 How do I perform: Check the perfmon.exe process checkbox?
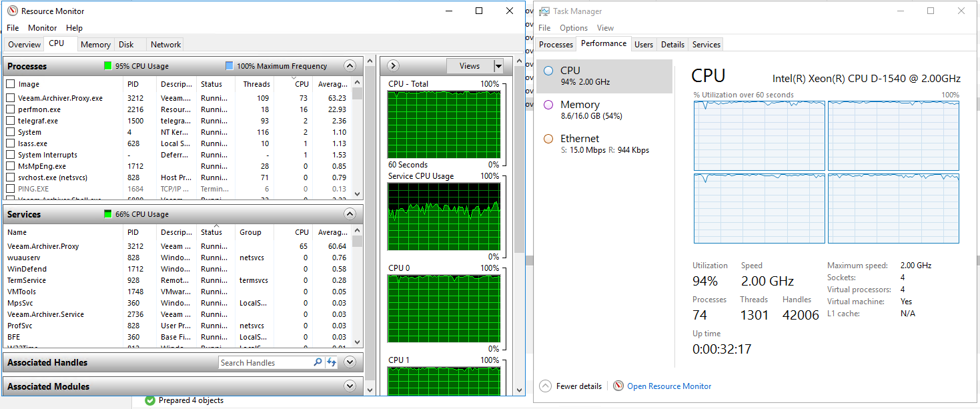click(x=11, y=109)
